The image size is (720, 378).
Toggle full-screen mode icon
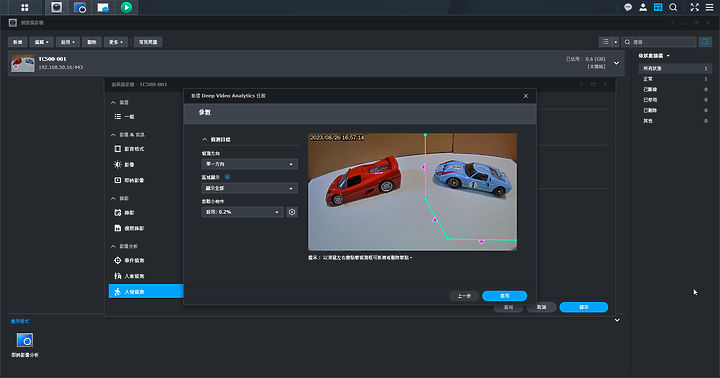[x=695, y=7]
